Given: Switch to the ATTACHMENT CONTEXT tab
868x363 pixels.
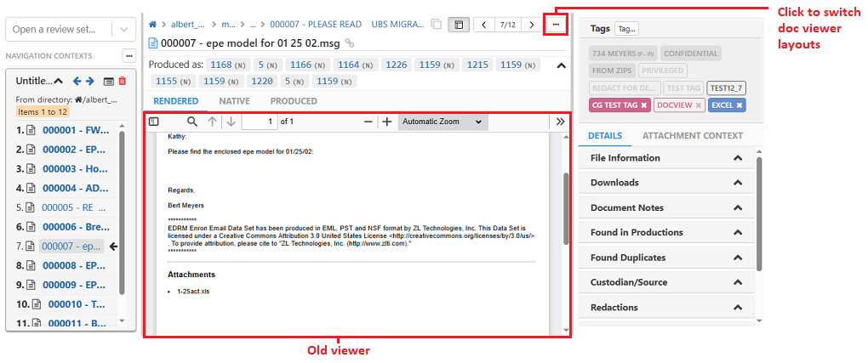Looking at the screenshot, I should pos(693,135).
